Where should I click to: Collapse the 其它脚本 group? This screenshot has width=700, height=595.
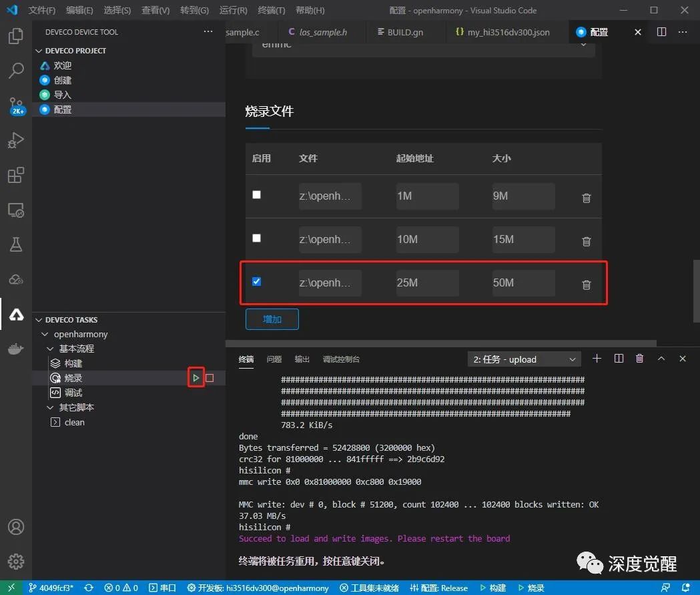[x=50, y=407]
